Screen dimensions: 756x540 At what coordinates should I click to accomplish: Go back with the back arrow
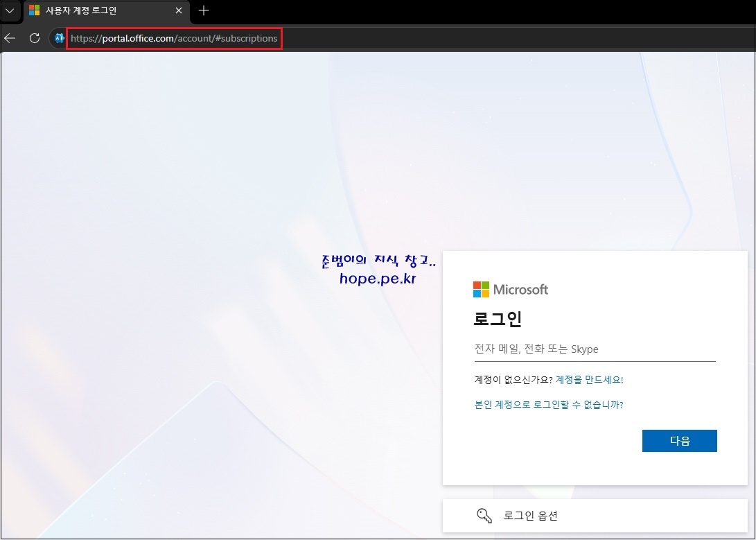click(x=10, y=38)
